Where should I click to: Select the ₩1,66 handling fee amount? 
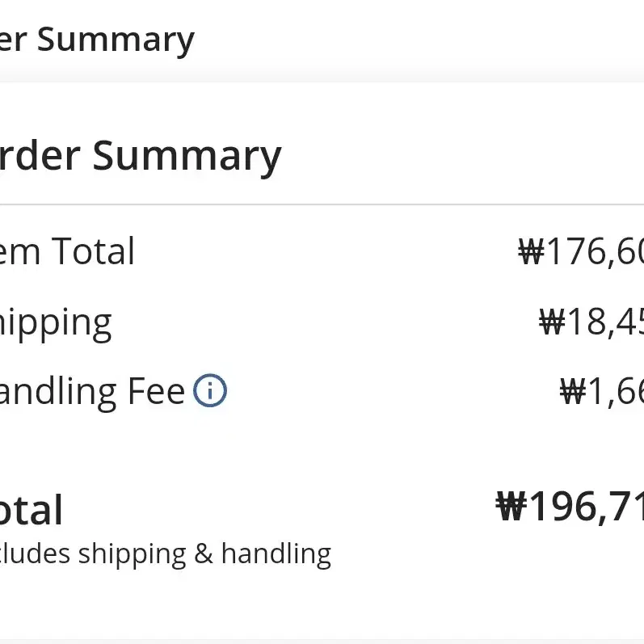point(602,392)
